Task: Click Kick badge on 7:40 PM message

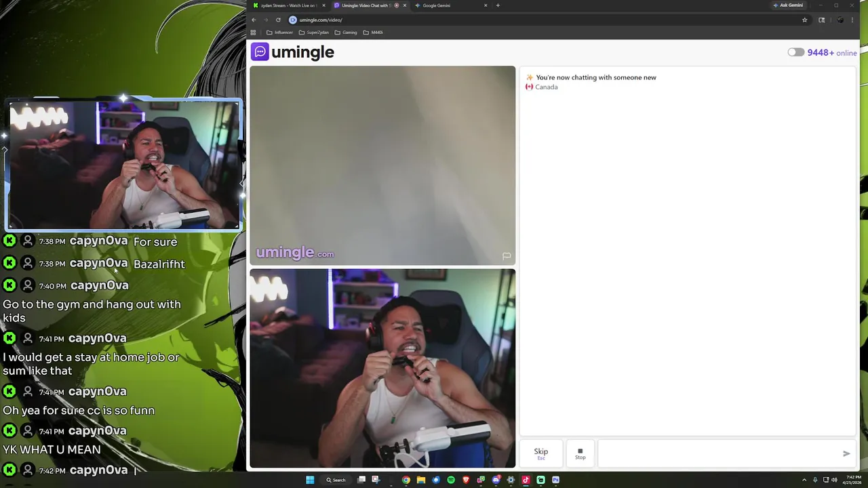Action: point(9,285)
